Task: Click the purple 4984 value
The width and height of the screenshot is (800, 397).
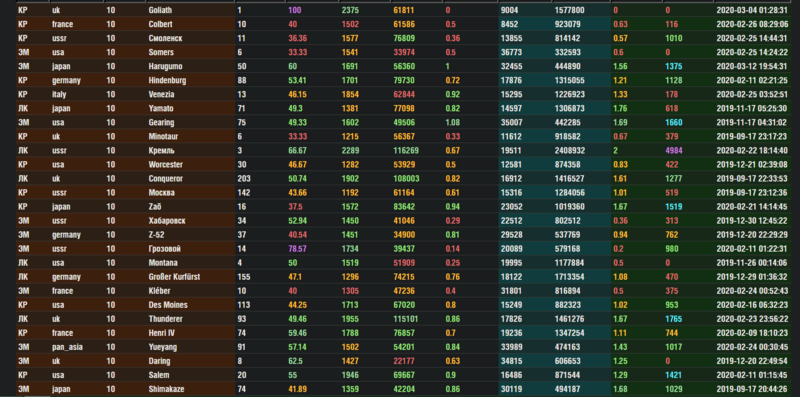Action: coord(674,151)
